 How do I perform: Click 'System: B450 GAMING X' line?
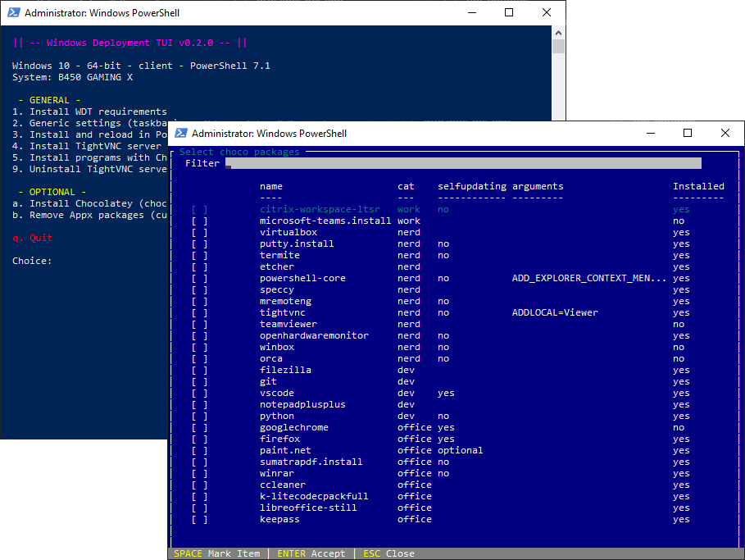click(72, 78)
